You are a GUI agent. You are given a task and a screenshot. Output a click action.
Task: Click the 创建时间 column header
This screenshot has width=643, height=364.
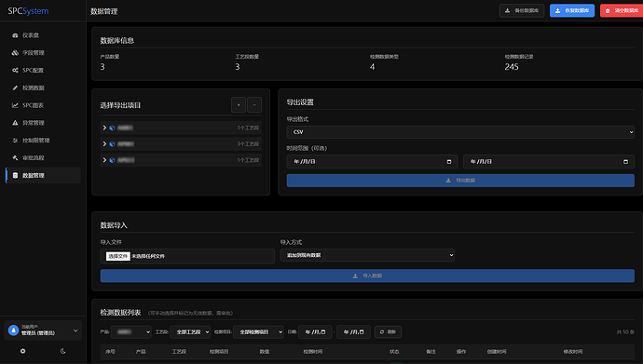tap(497, 352)
